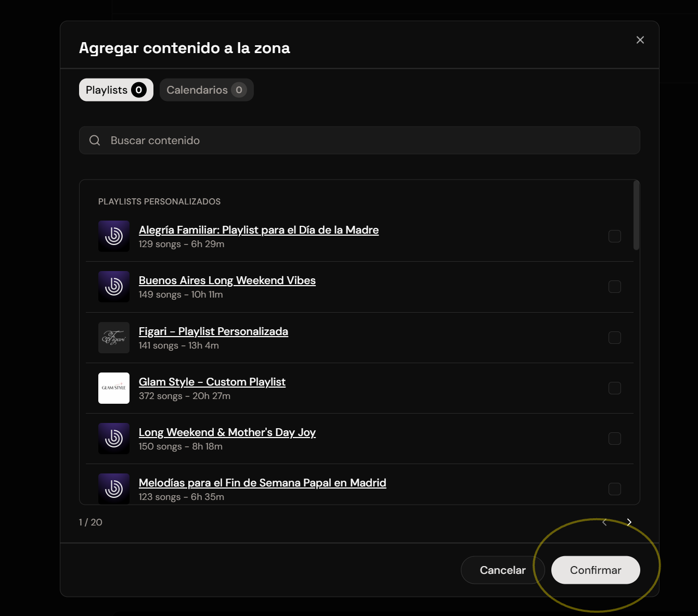Select the Playlists tab
This screenshot has width=698, height=616.
click(x=116, y=90)
